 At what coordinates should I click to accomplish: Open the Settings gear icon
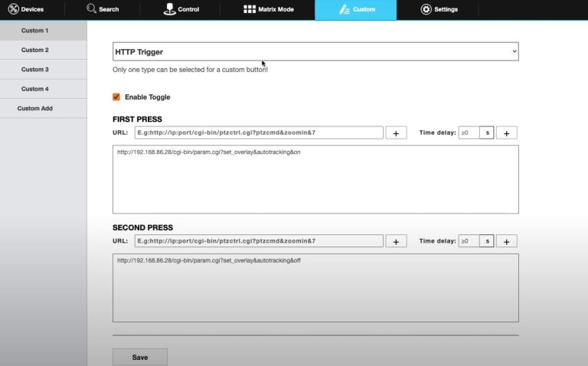coord(426,9)
